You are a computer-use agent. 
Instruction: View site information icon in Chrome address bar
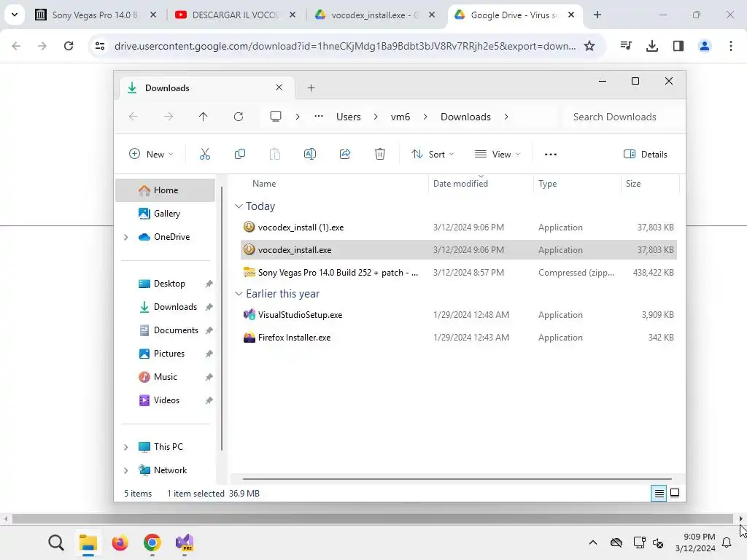[x=100, y=46]
